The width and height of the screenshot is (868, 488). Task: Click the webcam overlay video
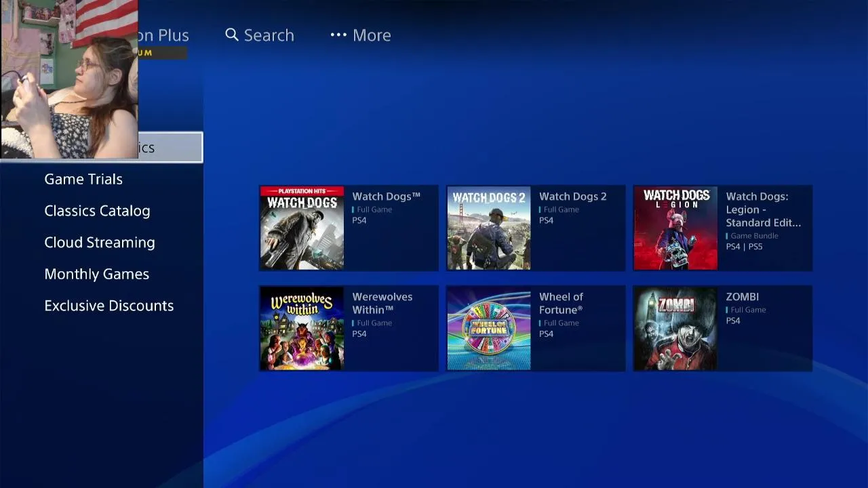pyautogui.click(x=69, y=79)
